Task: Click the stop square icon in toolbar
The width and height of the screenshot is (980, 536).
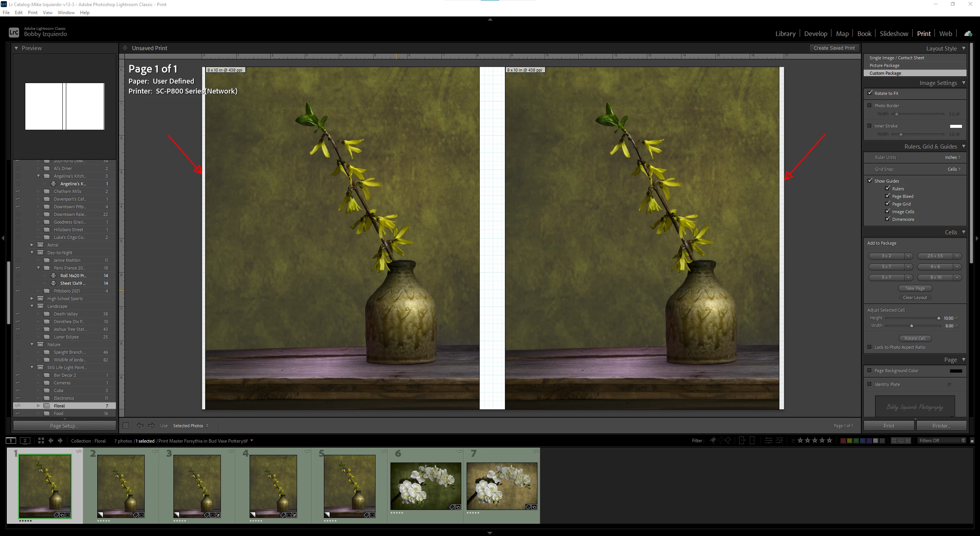Action: [126, 426]
